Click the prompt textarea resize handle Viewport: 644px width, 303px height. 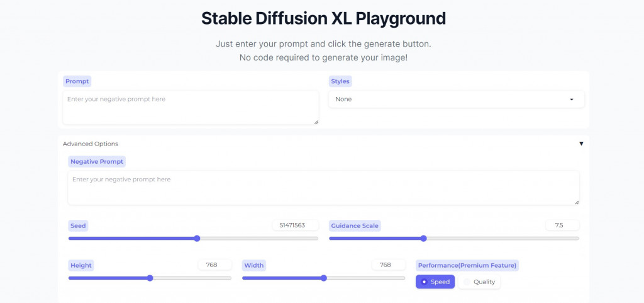point(316,122)
